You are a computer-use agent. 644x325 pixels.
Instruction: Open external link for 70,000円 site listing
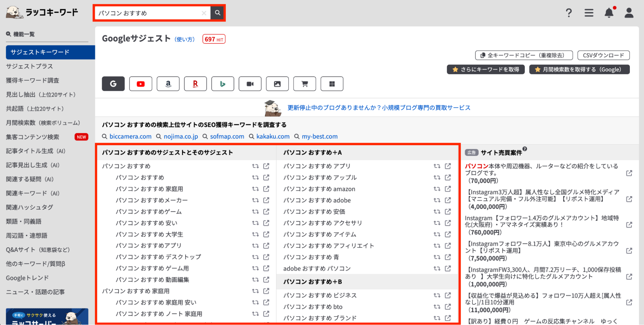point(629,173)
